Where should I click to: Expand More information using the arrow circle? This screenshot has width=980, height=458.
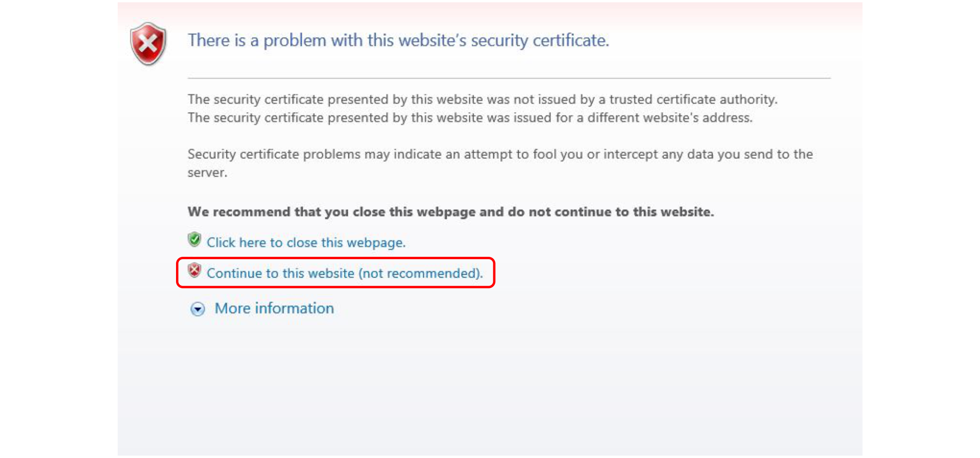tap(198, 309)
